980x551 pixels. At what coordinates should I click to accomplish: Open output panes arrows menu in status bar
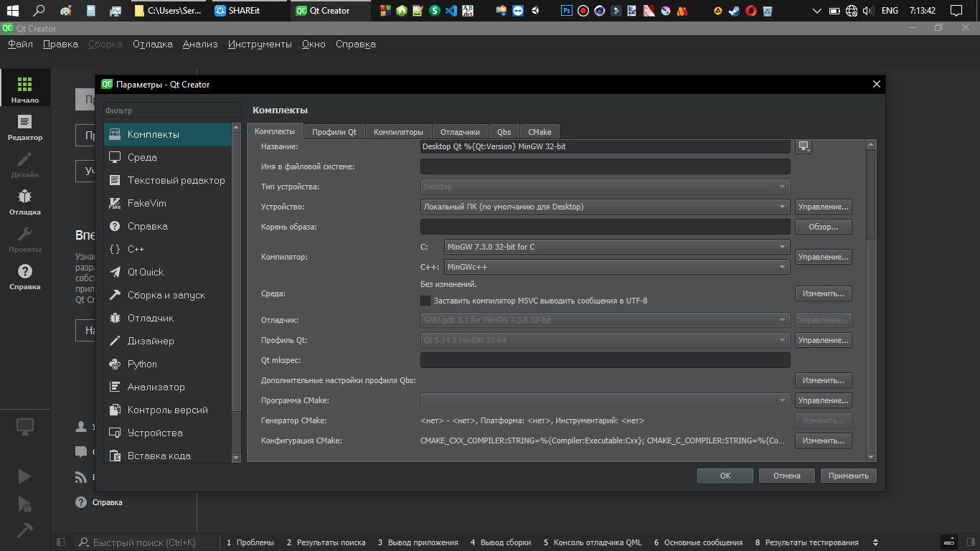pos(875,542)
